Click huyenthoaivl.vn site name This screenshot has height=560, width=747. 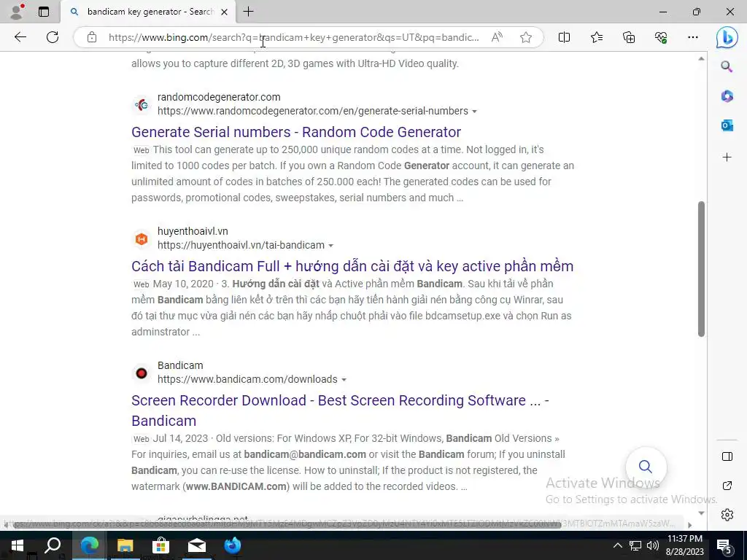pos(193,231)
